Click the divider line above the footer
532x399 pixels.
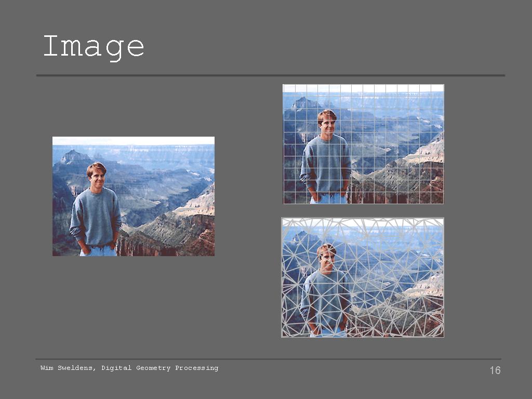pyautogui.click(x=268, y=359)
